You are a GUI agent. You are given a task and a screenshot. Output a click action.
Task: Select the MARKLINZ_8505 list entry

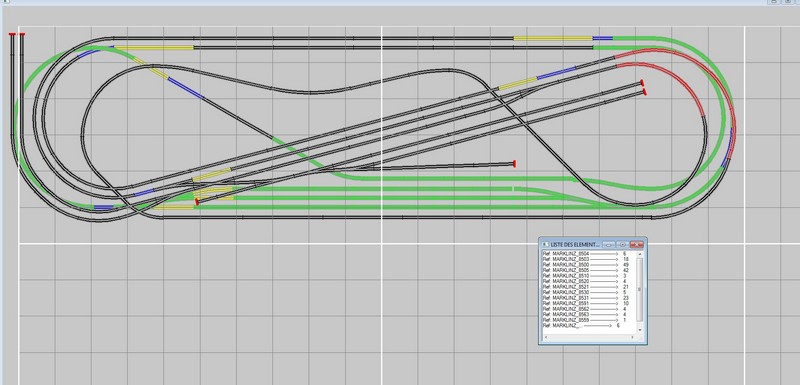pyautogui.click(x=586, y=270)
